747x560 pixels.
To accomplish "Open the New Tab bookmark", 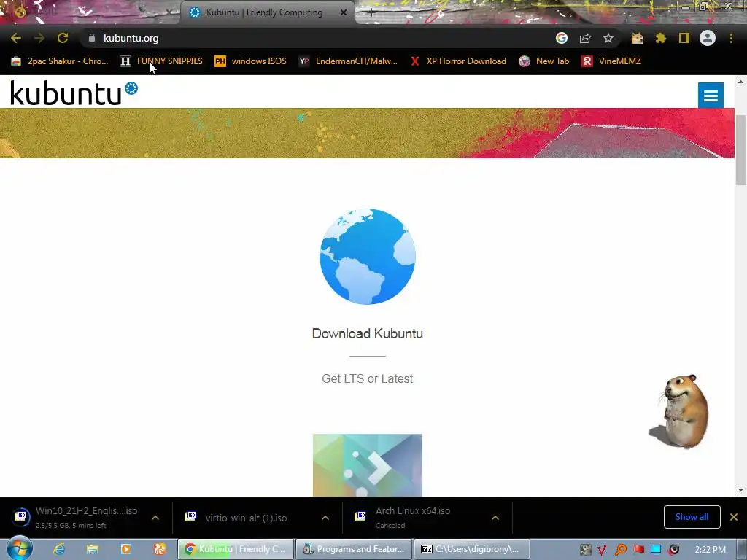I will pos(544,61).
